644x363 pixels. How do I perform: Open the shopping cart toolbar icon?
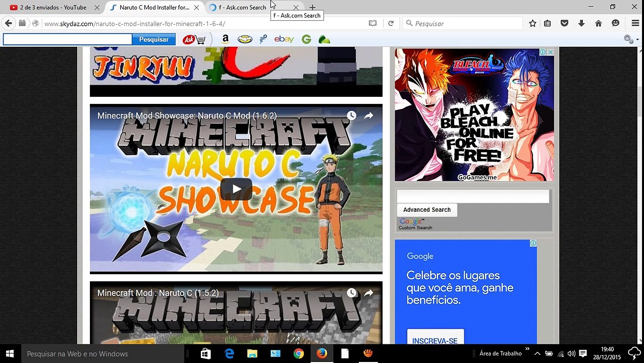point(201,40)
